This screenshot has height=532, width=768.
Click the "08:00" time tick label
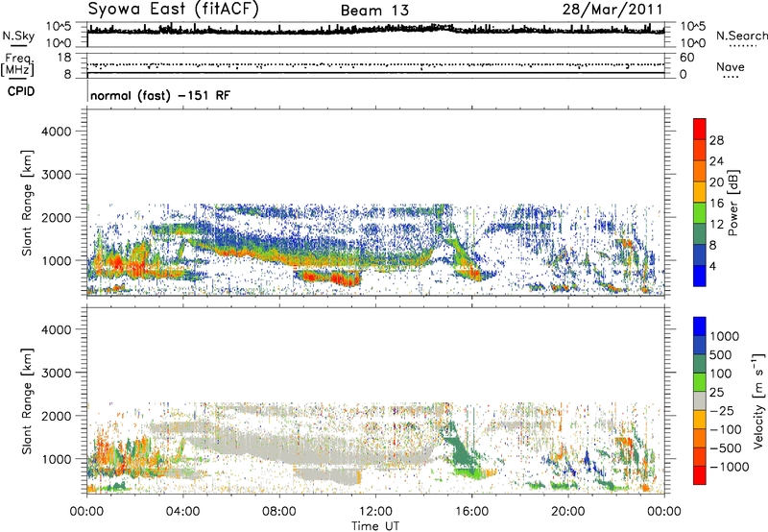tap(279, 512)
